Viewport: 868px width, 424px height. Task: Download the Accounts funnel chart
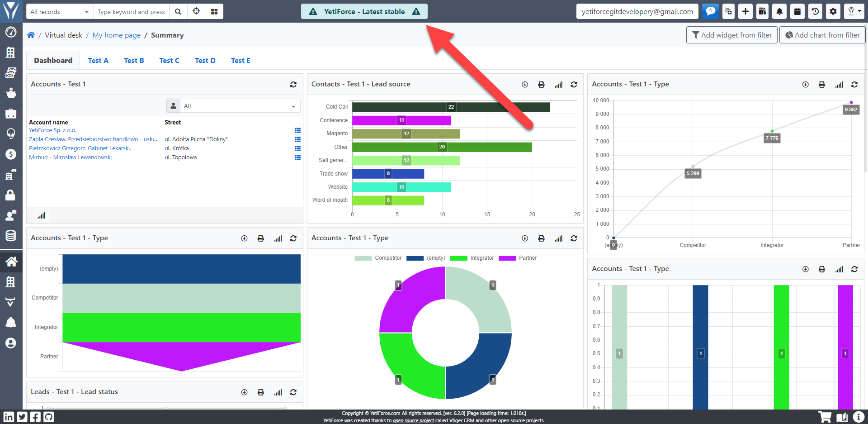[245, 238]
